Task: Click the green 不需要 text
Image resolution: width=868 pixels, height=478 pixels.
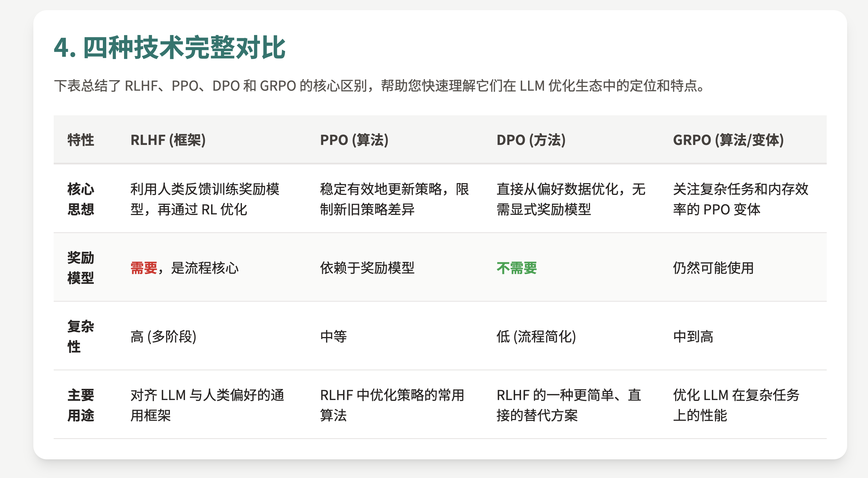Action: point(517,268)
